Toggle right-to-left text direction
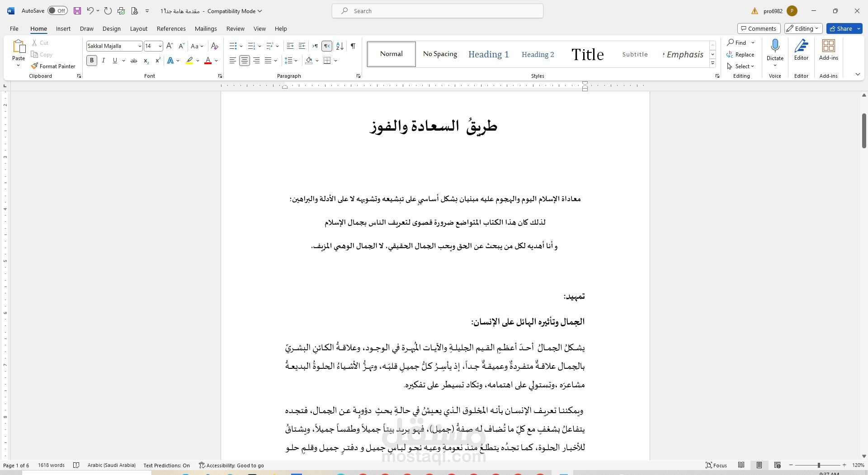The width and height of the screenshot is (868, 475). pyautogui.click(x=327, y=46)
